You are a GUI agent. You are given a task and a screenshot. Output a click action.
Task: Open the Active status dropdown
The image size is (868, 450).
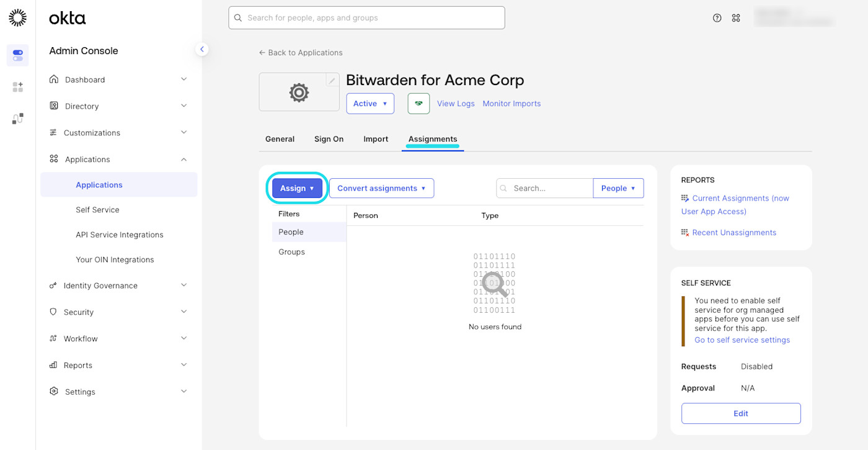pyautogui.click(x=370, y=104)
